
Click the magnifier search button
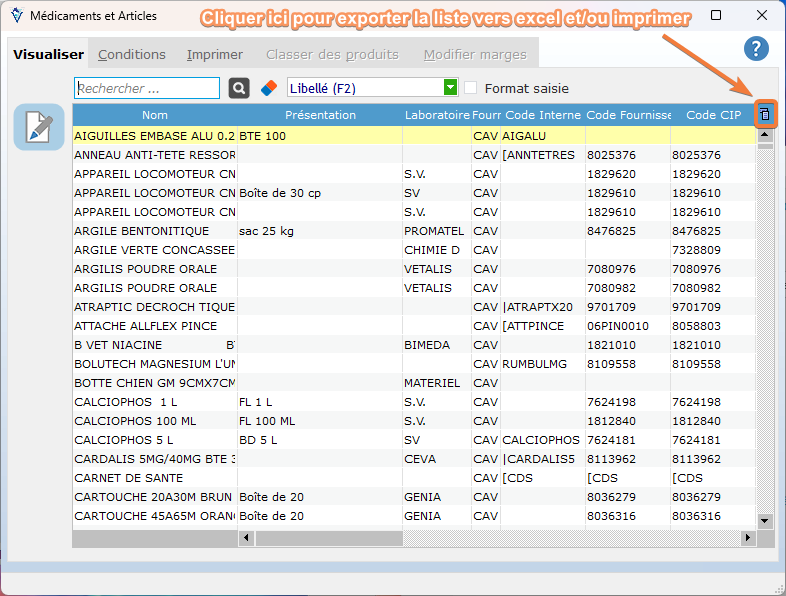(239, 88)
